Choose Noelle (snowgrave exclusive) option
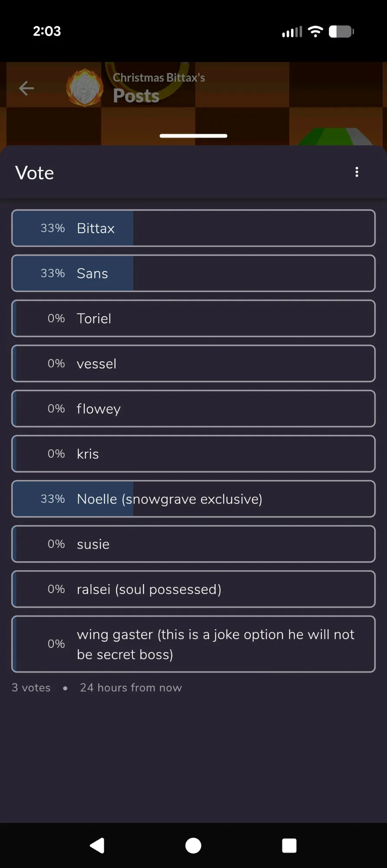 click(193, 499)
